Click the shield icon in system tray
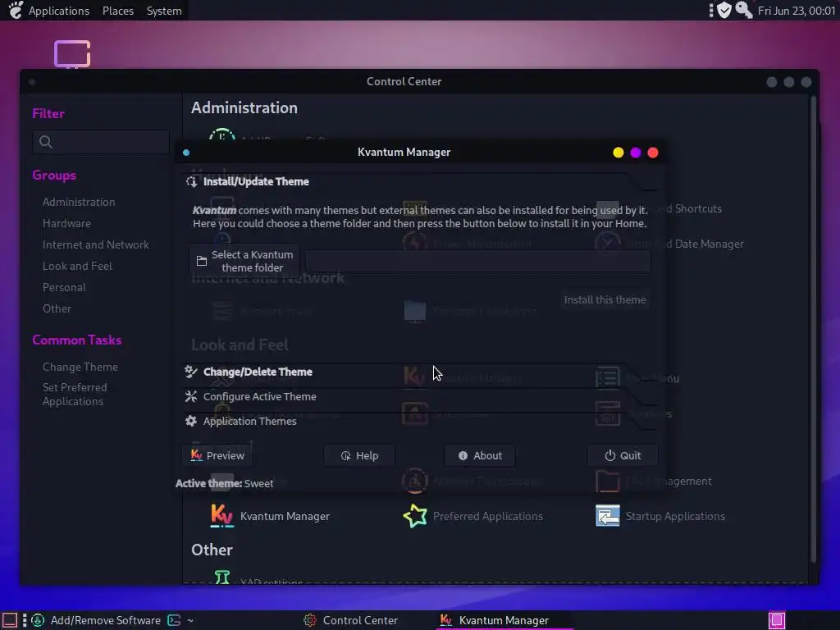Screen dimensions: 840x630 (724, 10)
